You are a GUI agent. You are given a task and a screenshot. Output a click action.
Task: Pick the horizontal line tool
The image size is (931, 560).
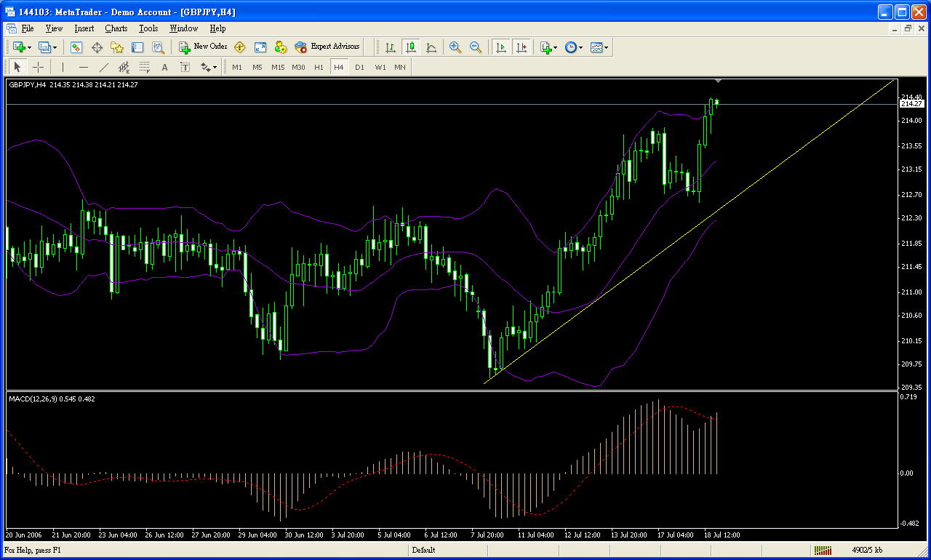[84, 67]
